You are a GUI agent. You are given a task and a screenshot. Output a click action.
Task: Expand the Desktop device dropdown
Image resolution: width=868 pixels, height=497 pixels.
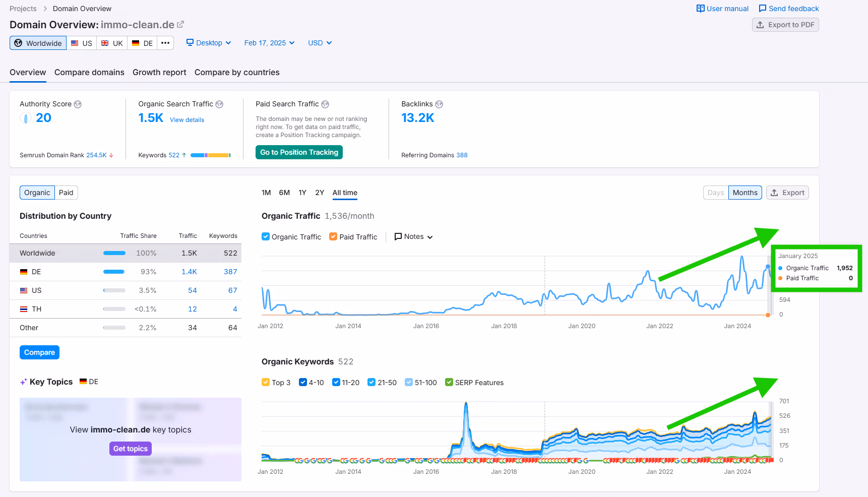pyautogui.click(x=209, y=43)
